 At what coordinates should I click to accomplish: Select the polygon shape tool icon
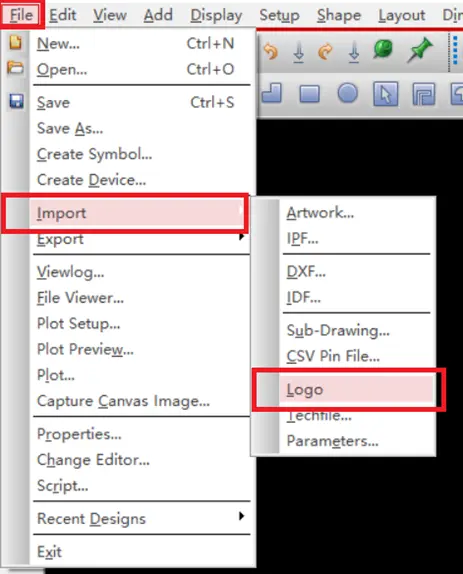(272, 93)
